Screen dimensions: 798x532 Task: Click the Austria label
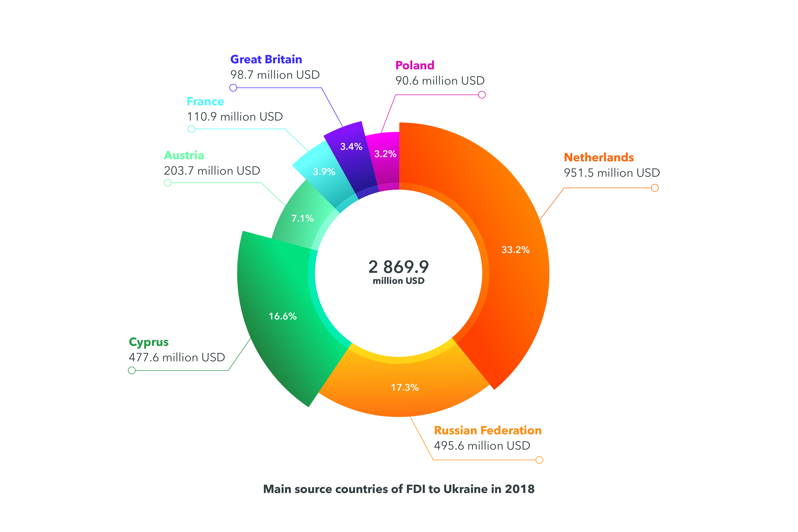tap(184, 155)
